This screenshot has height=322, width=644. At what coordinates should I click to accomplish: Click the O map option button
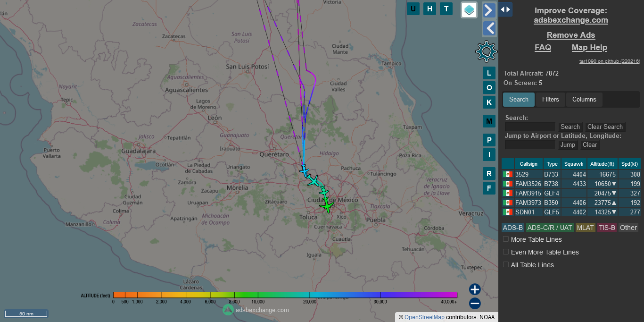coord(489,88)
